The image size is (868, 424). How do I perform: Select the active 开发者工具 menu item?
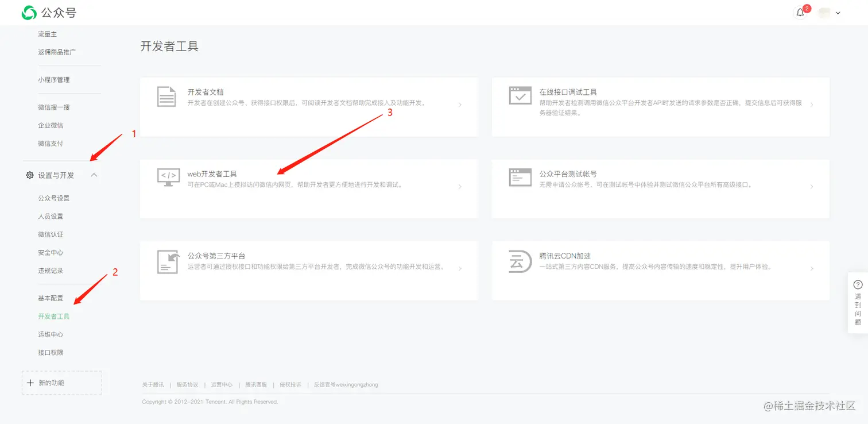click(54, 317)
